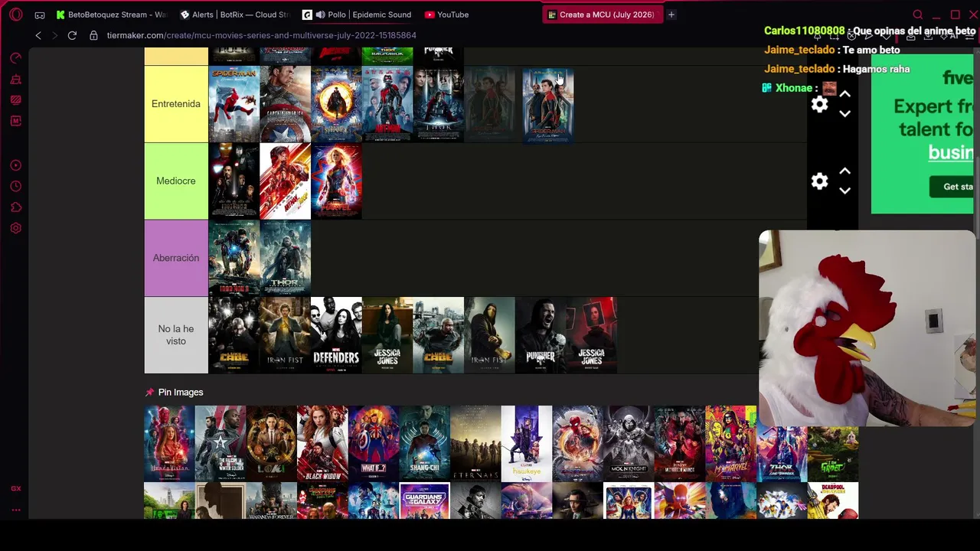Open the player icon in the Opera sidebar
Image resolution: width=980 pixels, height=551 pixels.
click(16, 165)
